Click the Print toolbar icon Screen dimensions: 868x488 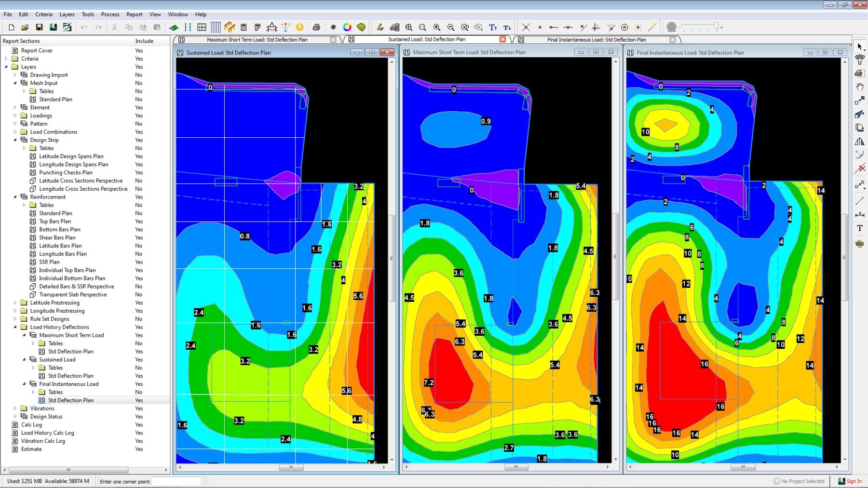click(316, 27)
